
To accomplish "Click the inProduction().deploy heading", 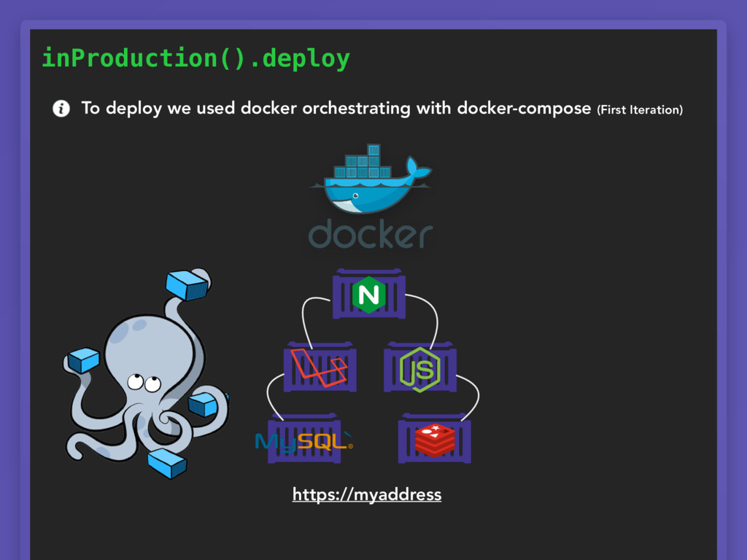I will (196, 58).
